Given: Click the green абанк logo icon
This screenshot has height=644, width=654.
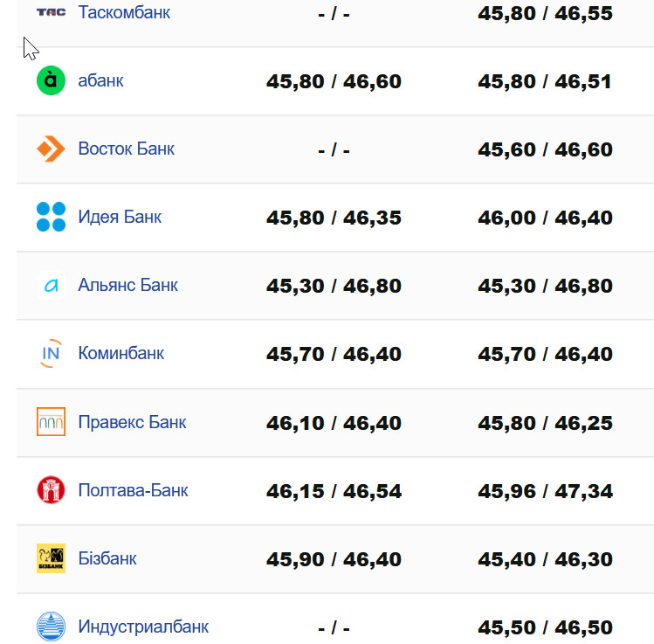Looking at the screenshot, I should coord(51,80).
